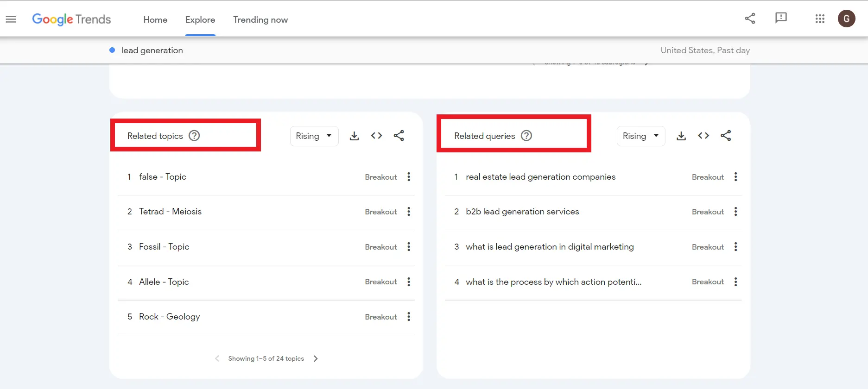Screen dimensions: 868x389
Task: Open embed code for Related queries
Action: click(x=703, y=136)
